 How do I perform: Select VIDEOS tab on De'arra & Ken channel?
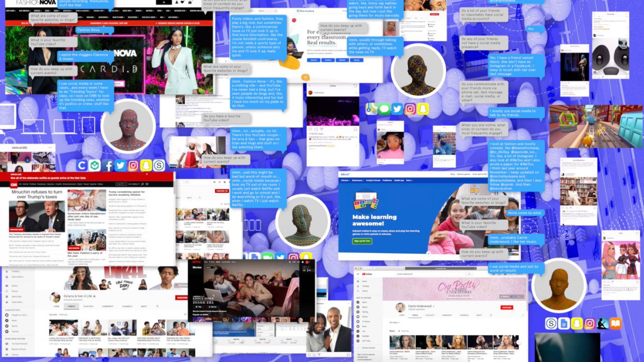coord(72,306)
